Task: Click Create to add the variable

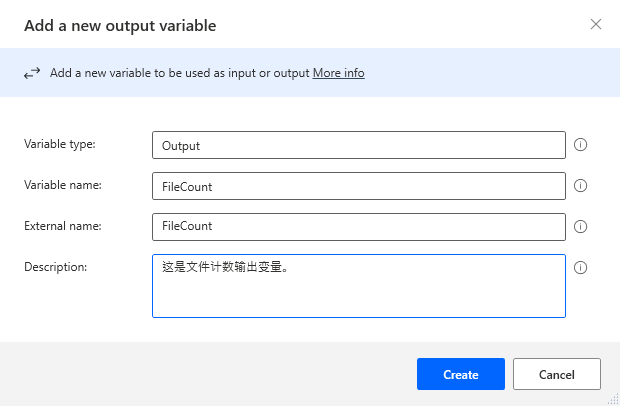Action: pos(461,374)
